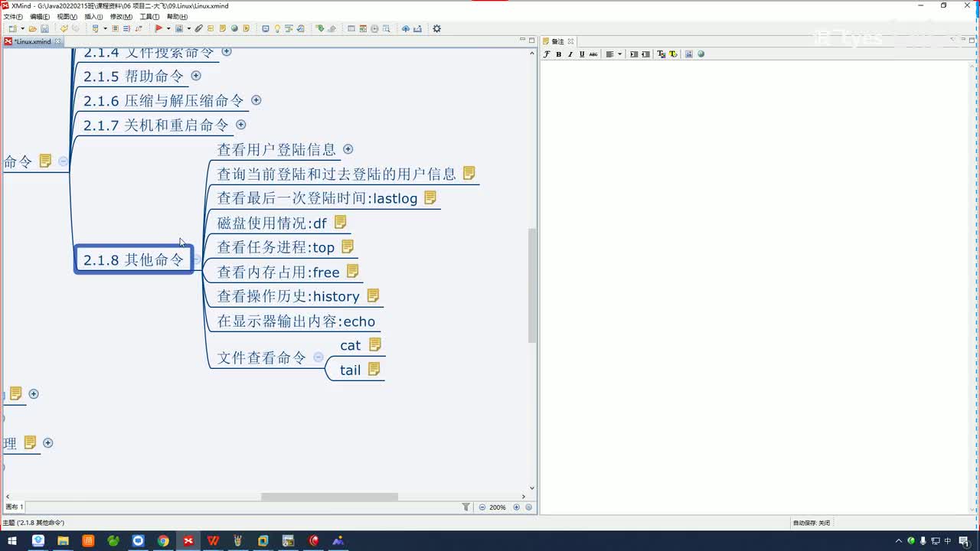This screenshot has height=551, width=980.
Task: Insert an attachment with the paperclip icon
Action: pos(198,28)
